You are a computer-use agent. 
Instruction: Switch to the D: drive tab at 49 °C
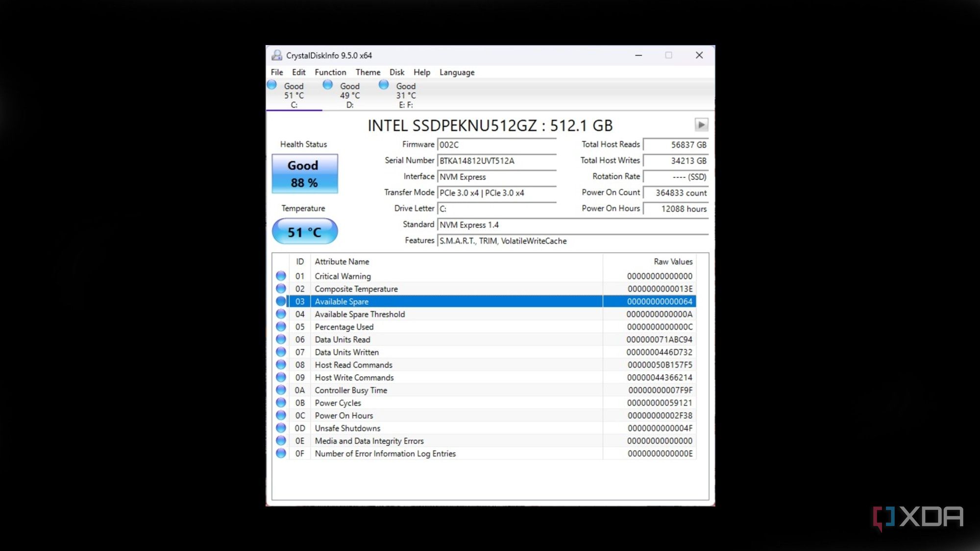point(350,95)
